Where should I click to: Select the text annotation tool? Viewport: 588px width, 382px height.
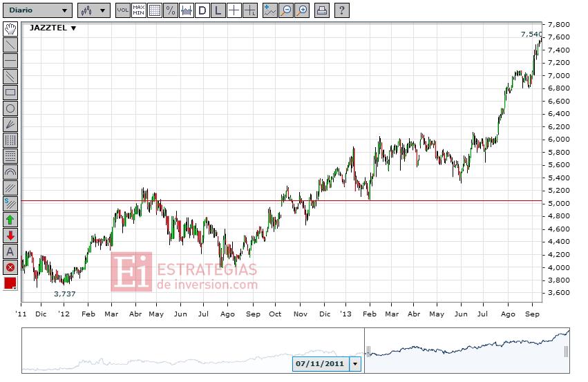(x=10, y=251)
